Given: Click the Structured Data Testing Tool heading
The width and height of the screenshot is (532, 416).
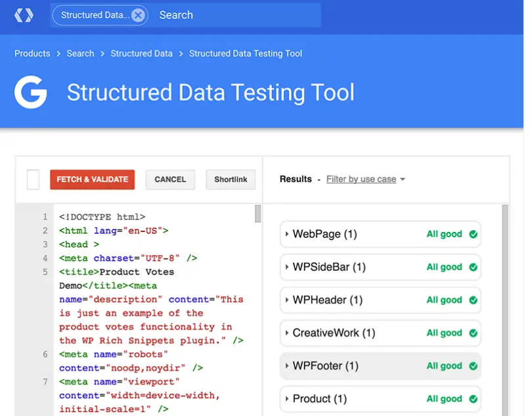Looking at the screenshot, I should (211, 93).
